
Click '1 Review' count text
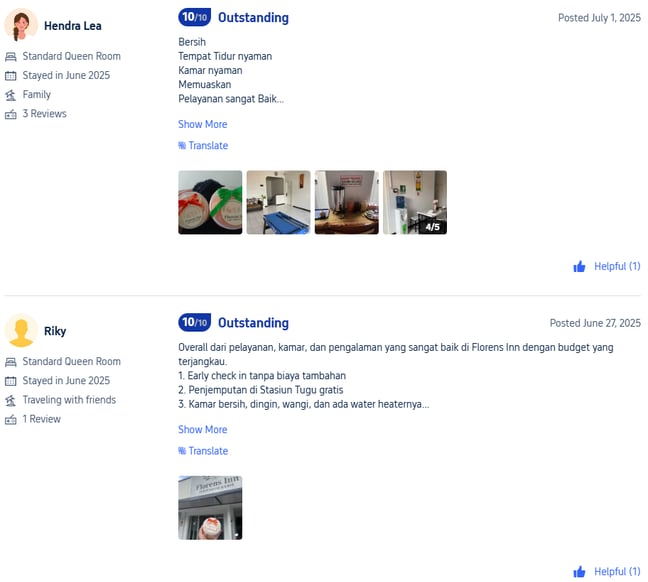pyautogui.click(x=41, y=419)
